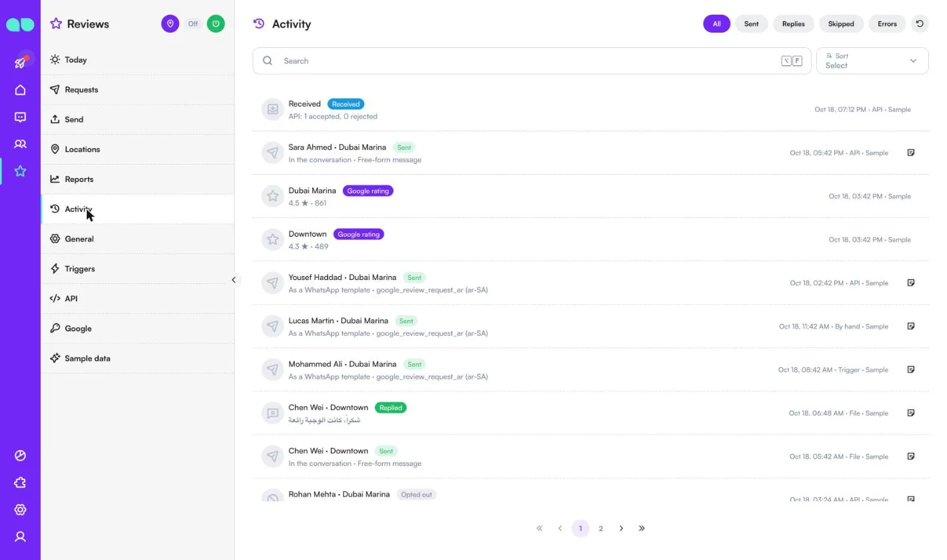Open the Locations menu item

click(x=137, y=149)
